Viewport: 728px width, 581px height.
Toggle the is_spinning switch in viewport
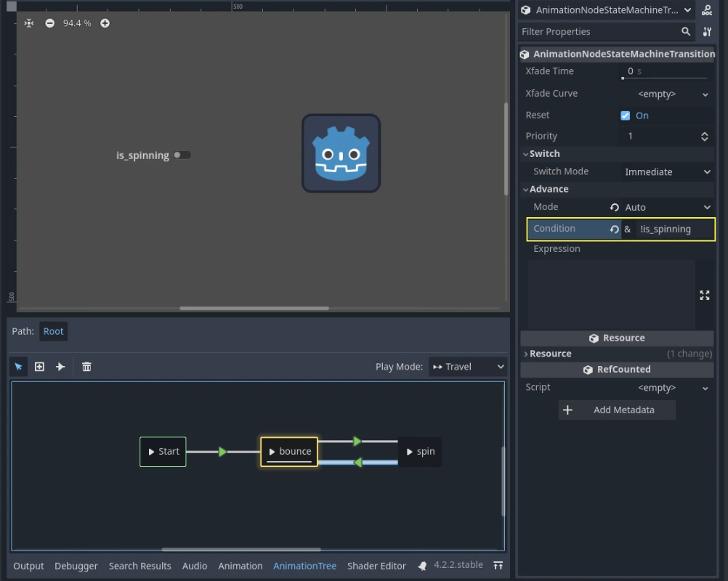(x=182, y=155)
